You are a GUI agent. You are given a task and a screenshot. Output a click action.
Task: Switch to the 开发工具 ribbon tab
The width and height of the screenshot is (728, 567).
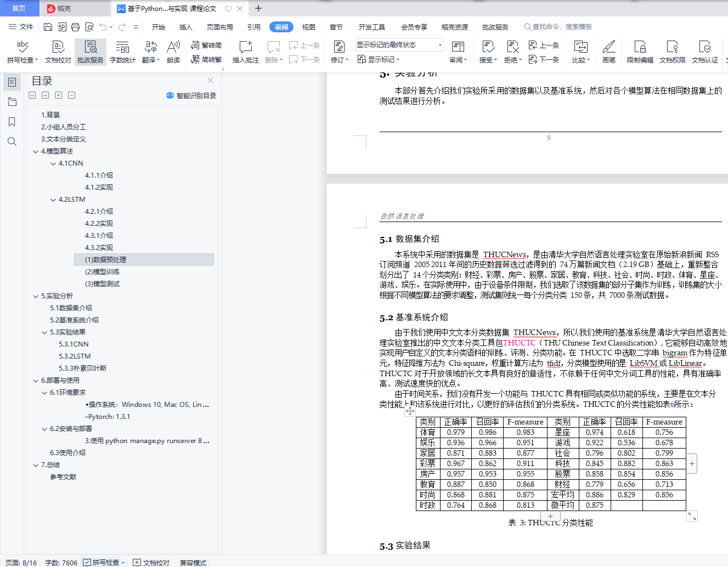372,27
